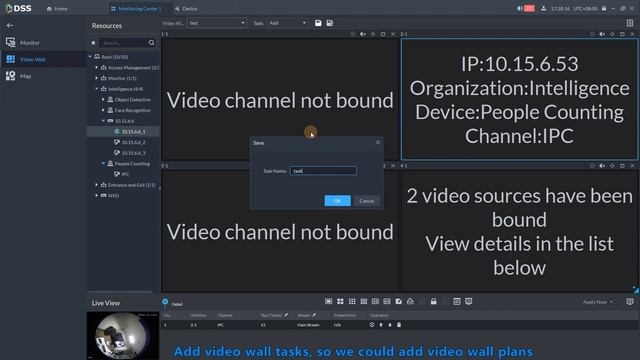Viewport: 640px width, 360px height.
Task: Click Cancel in the Save dialog
Action: click(366, 200)
